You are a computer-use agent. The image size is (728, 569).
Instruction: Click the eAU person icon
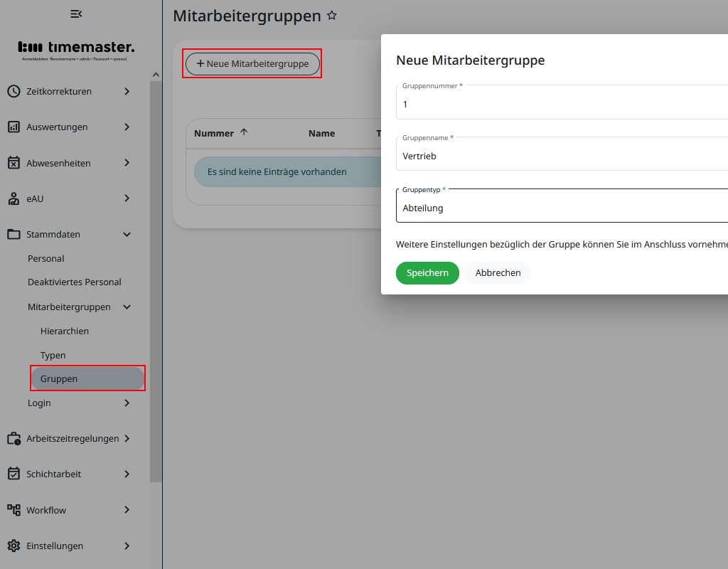14,198
